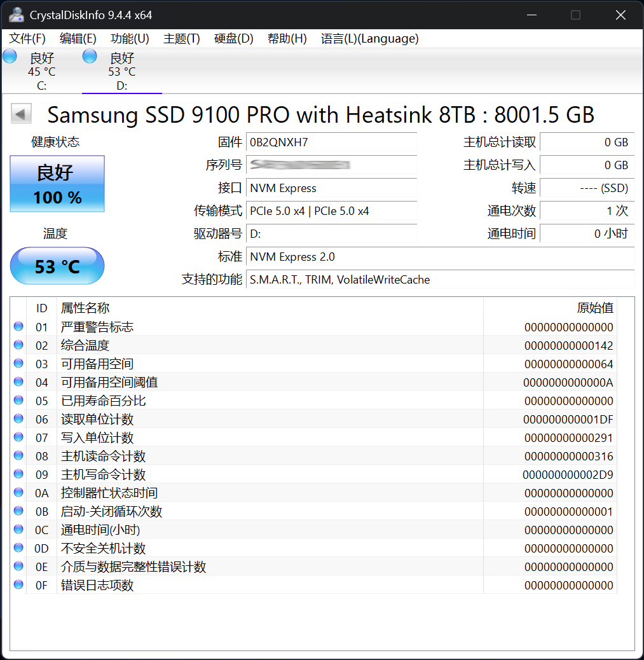Click CrystalDiskInfo app icon in title bar
This screenshot has width=644, height=660.
[16, 14]
